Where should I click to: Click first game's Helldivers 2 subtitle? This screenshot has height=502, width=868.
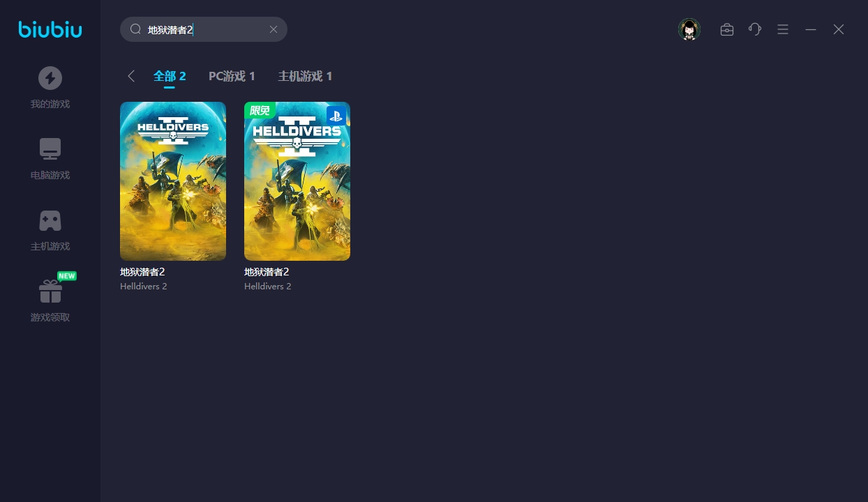click(144, 287)
